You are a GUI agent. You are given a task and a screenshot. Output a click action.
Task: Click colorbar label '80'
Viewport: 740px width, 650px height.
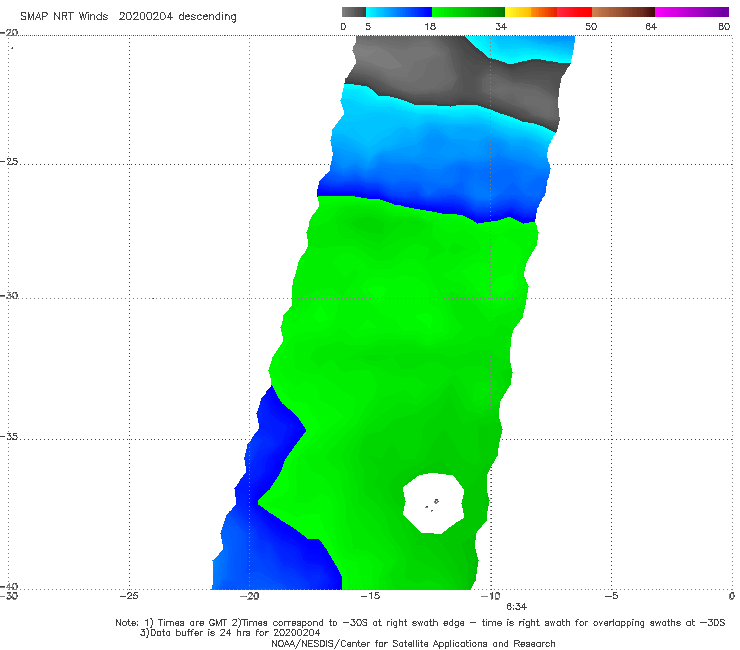point(724,26)
